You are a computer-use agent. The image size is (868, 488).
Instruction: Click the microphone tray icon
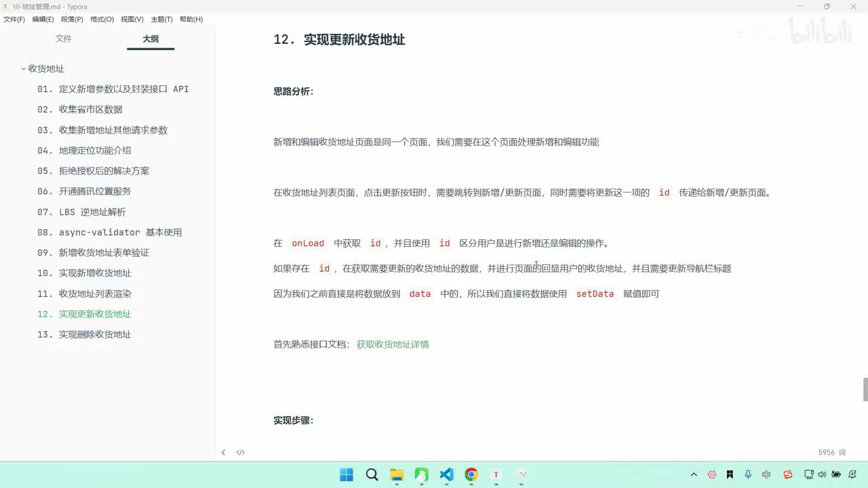[x=748, y=474]
